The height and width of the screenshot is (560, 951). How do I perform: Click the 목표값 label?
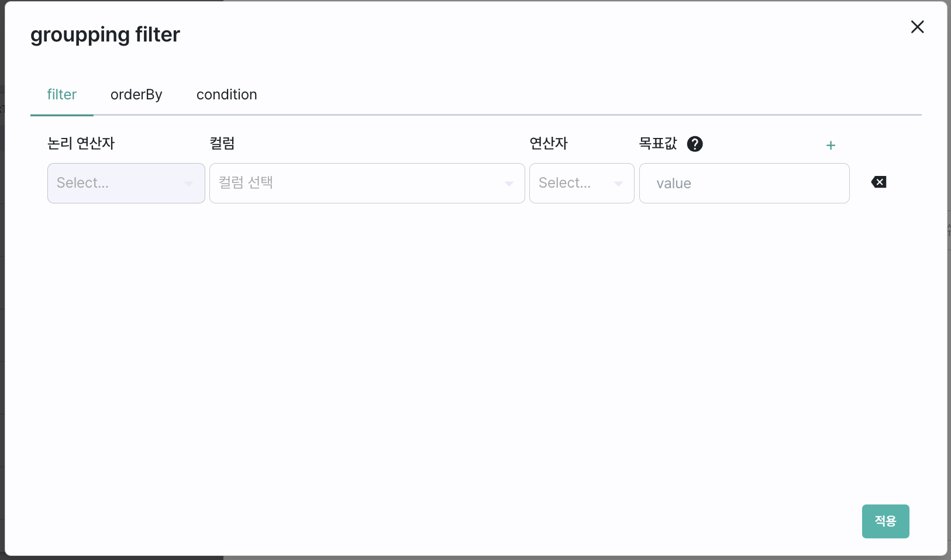coord(658,143)
